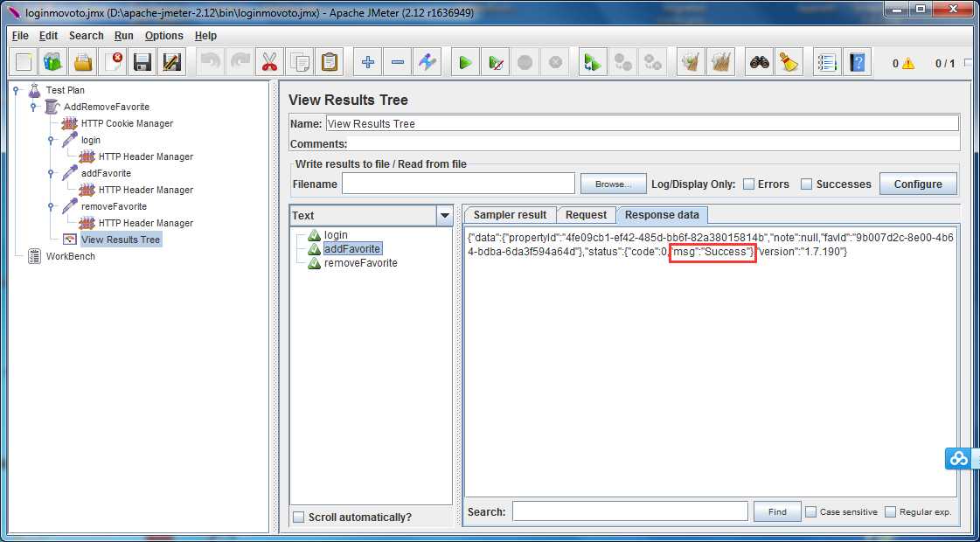Screen dimensions: 980x542
Task: Clear results with single broom icon
Action: [691, 63]
